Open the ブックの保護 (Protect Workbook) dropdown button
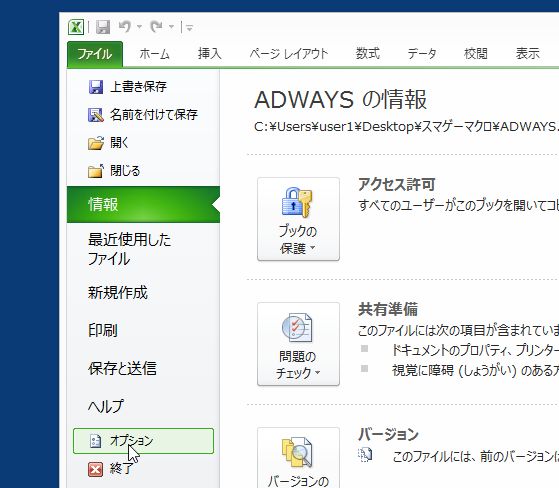559x488 pixels. tap(298, 219)
